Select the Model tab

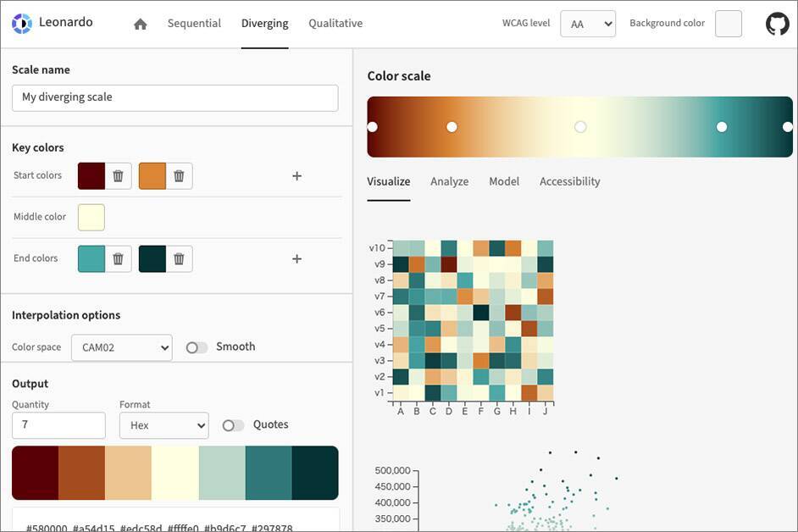504,182
